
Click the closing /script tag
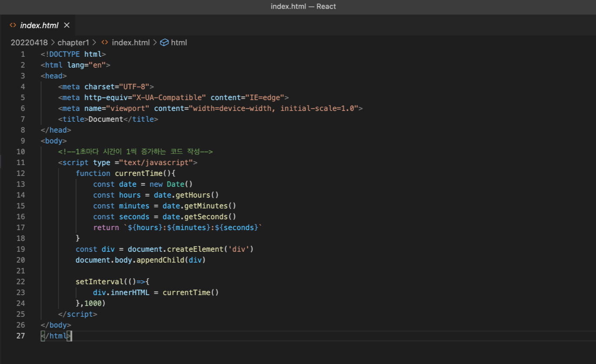pos(78,314)
